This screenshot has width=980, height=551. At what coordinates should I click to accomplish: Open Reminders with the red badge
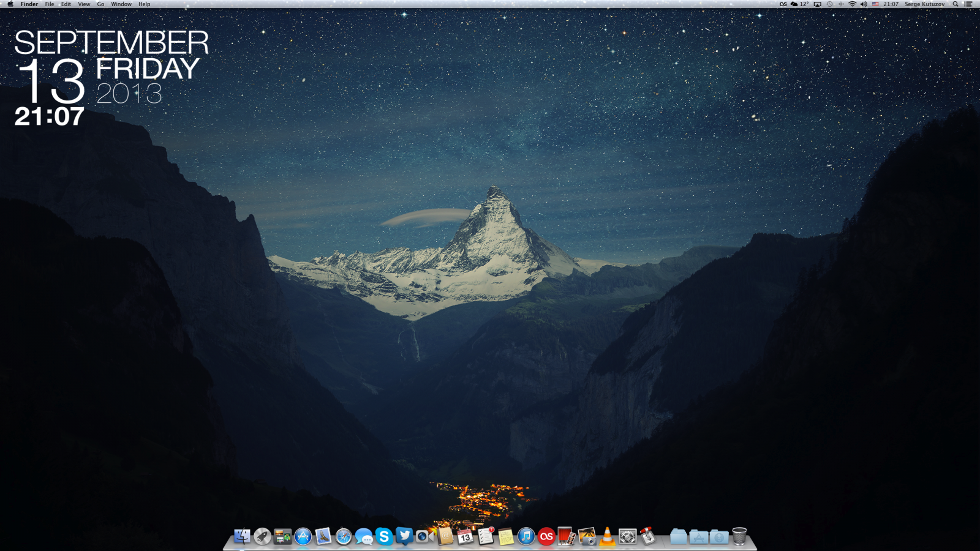(x=486, y=537)
